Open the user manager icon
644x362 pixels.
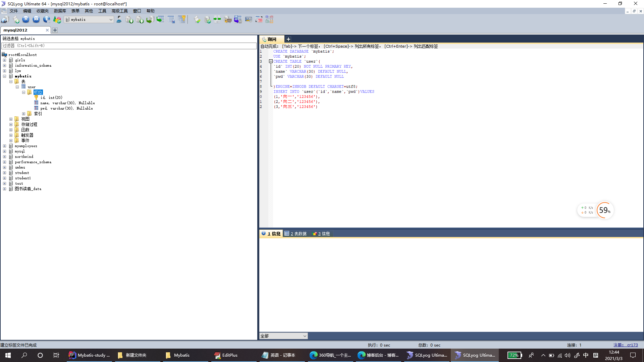pos(119,19)
